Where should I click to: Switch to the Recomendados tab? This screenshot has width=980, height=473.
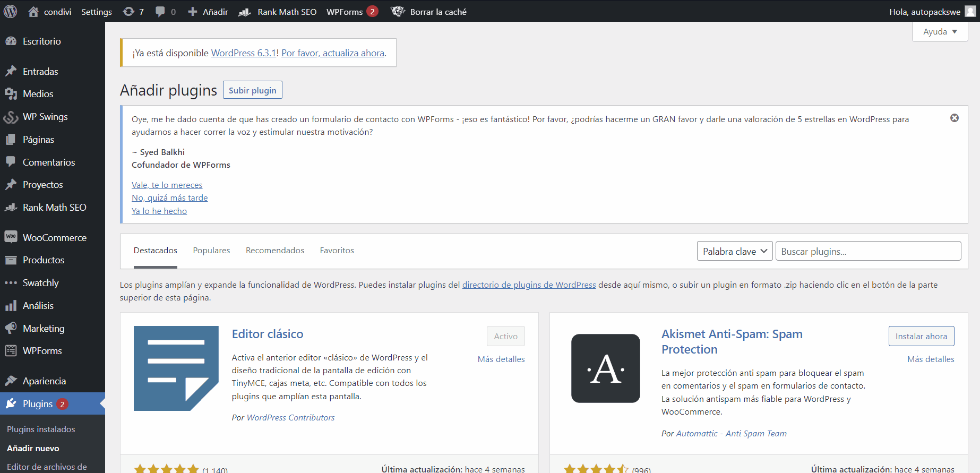tap(274, 251)
